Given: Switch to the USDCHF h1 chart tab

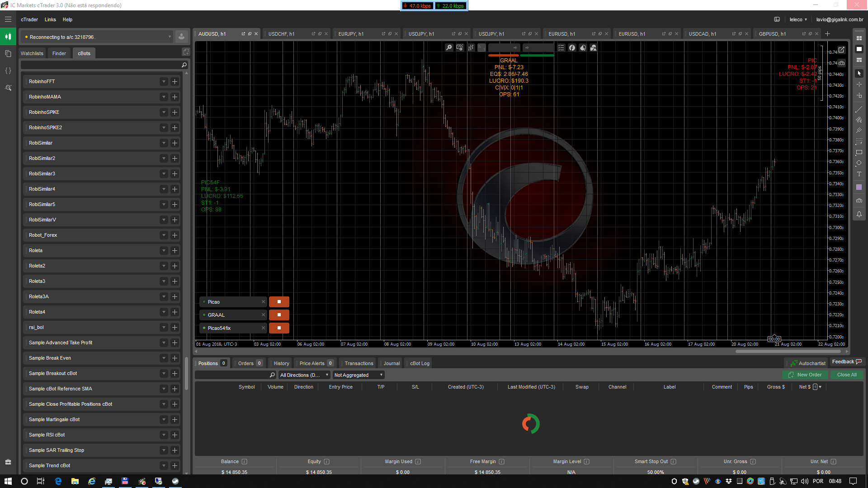Looking at the screenshot, I should (x=281, y=34).
